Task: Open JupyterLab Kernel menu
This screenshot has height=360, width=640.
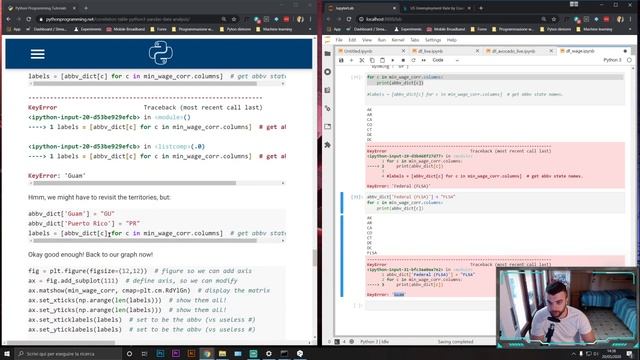Action: pos(398,40)
